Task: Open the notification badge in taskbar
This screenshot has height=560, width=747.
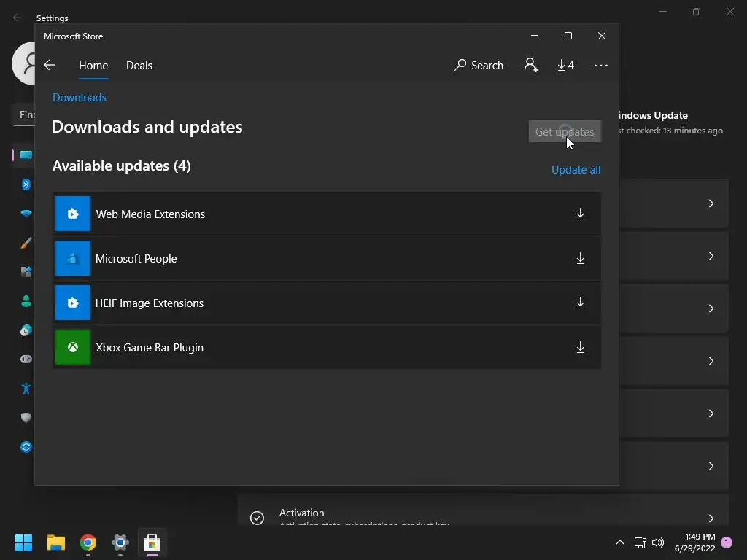Action: pyautogui.click(x=727, y=542)
